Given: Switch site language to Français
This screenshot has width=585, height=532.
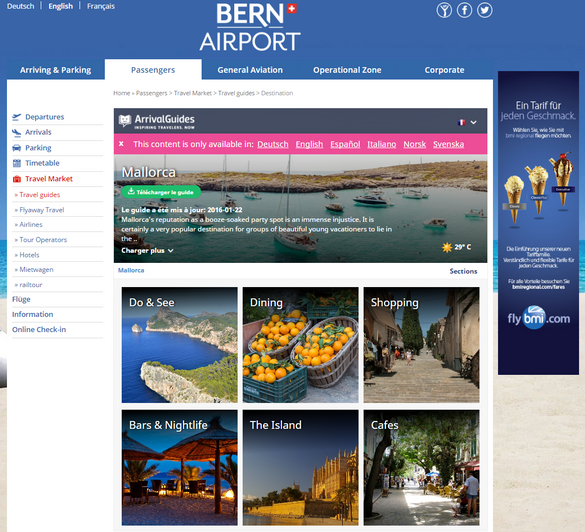Looking at the screenshot, I should (101, 6).
